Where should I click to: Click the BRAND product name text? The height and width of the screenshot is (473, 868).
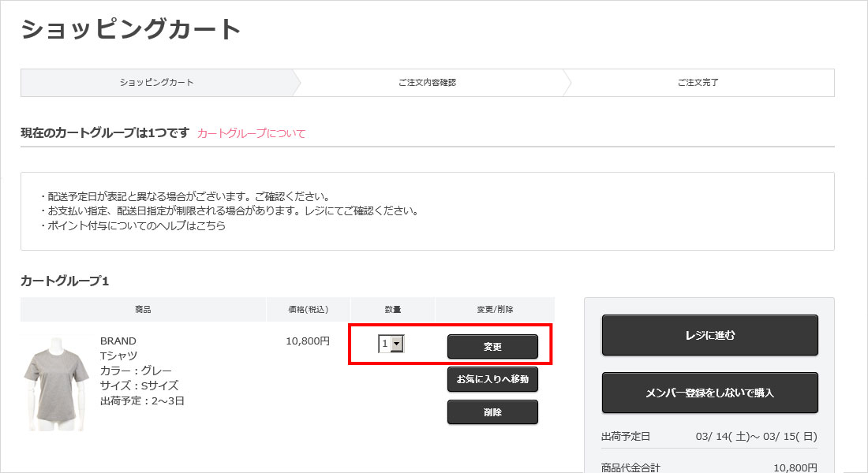point(118,341)
